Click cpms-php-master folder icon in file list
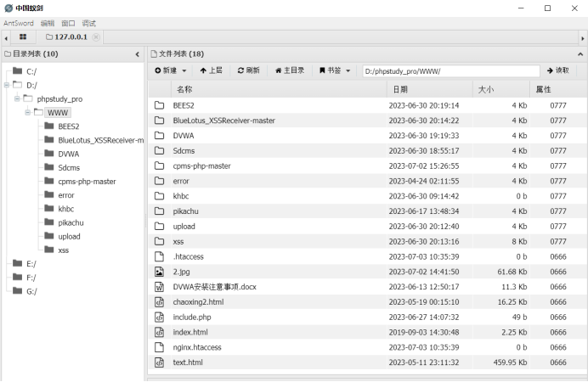The width and height of the screenshot is (588, 382). tap(160, 166)
